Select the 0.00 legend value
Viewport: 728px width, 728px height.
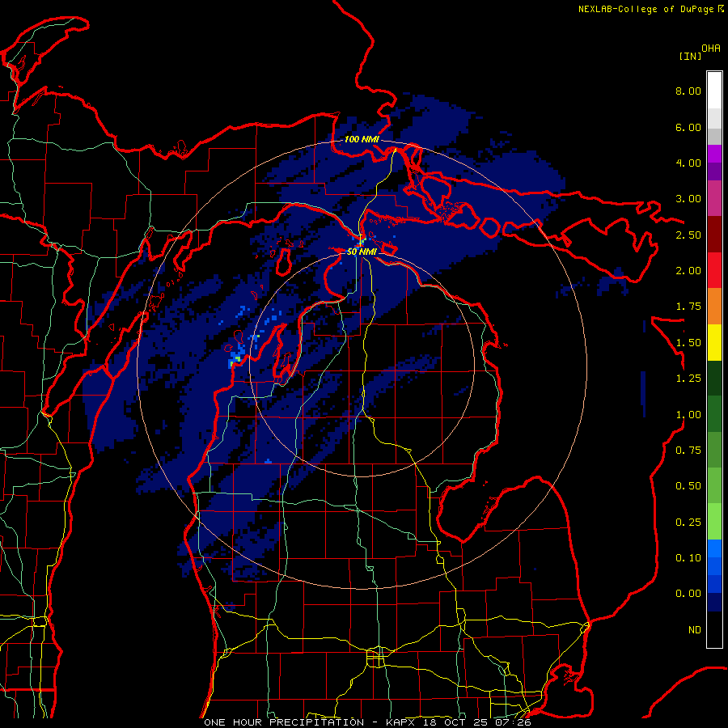688,594
